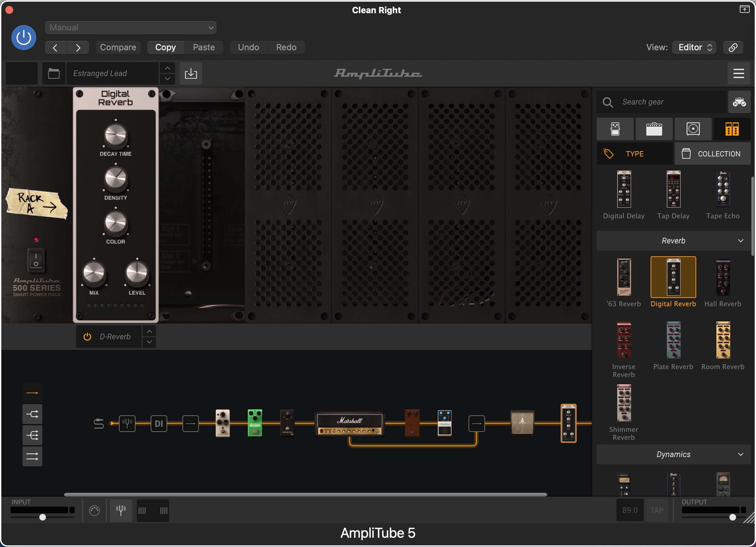
Task: Toggle the D-Reverb power button
Action: pos(87,337)
